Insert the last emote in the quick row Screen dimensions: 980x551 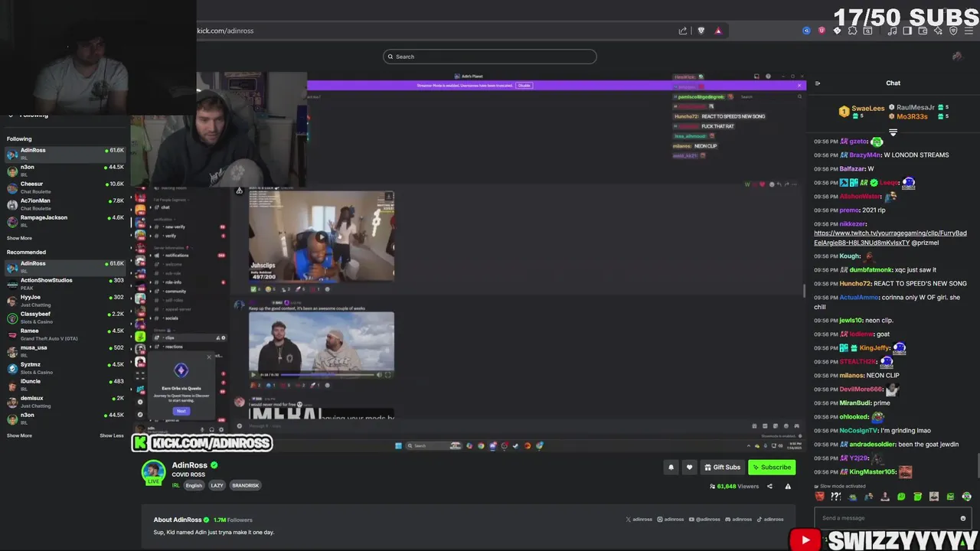[966, 497]
